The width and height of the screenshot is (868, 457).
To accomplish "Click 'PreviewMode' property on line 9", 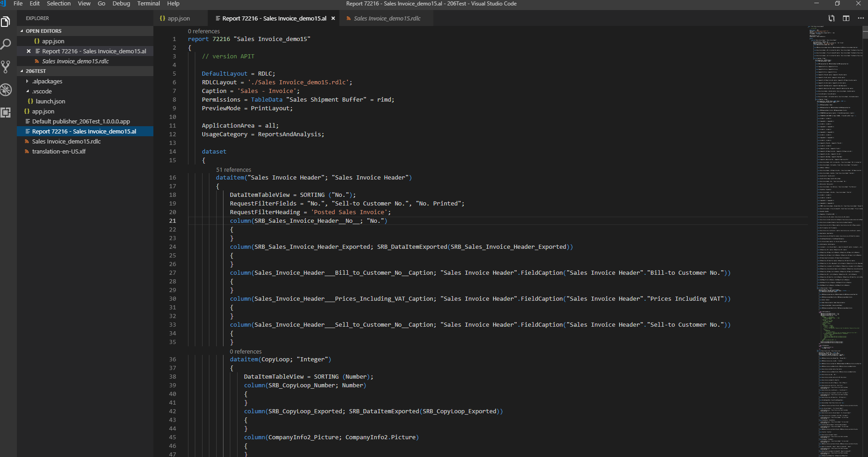I will pyautogui.click(x=221, y=108).
